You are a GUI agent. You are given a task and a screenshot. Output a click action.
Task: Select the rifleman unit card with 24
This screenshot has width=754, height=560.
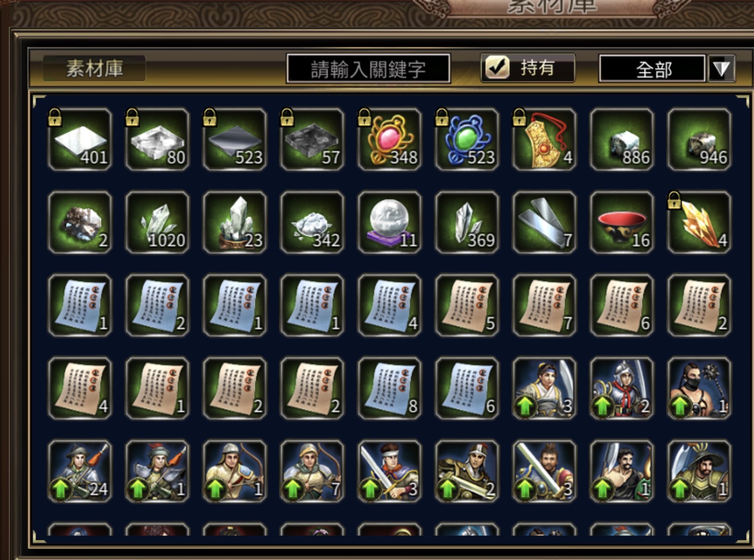[80, 472]
